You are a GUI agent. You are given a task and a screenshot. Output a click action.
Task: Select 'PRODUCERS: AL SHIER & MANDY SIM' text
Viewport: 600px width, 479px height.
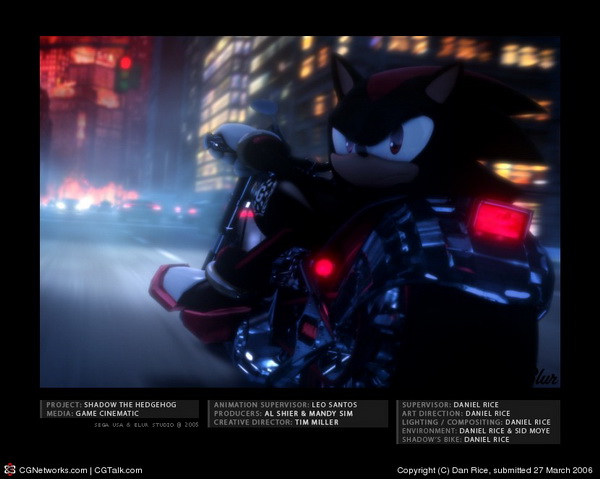(284, 414)
